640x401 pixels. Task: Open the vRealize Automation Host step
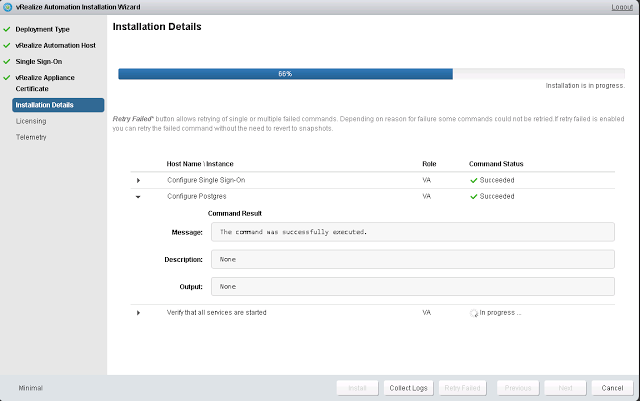[56, 45]
